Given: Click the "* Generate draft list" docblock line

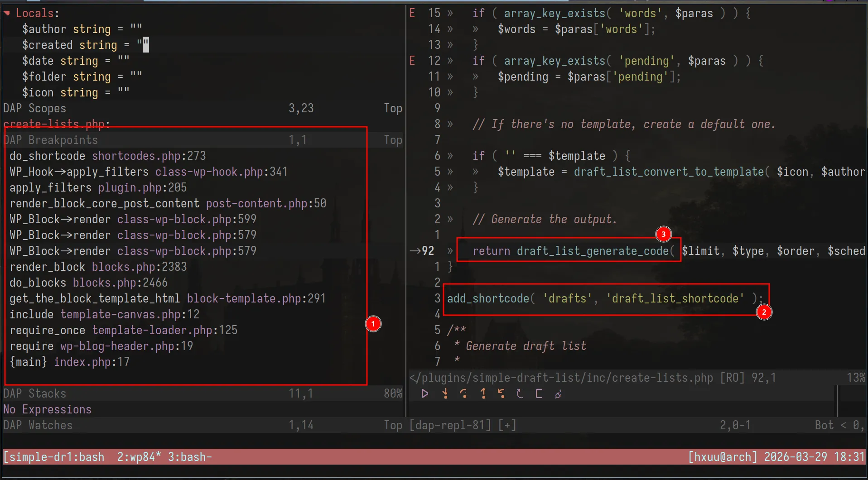Looking at the screenshot, I should (520, 346).
